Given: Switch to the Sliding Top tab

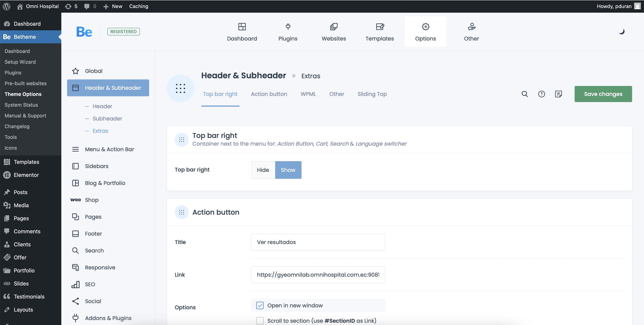Looking at the screenshot, I should (x=372, y=94).
